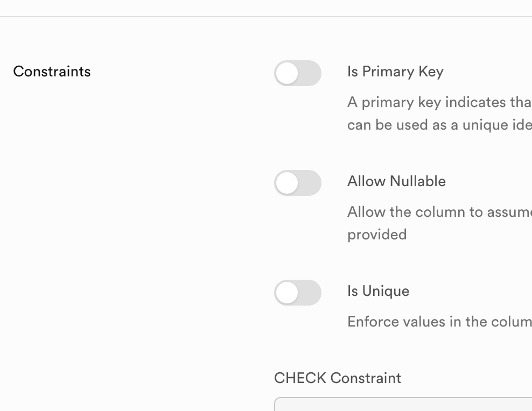Click the gray track of Primary Key toggle
The image size is (532, 411).
311,73
